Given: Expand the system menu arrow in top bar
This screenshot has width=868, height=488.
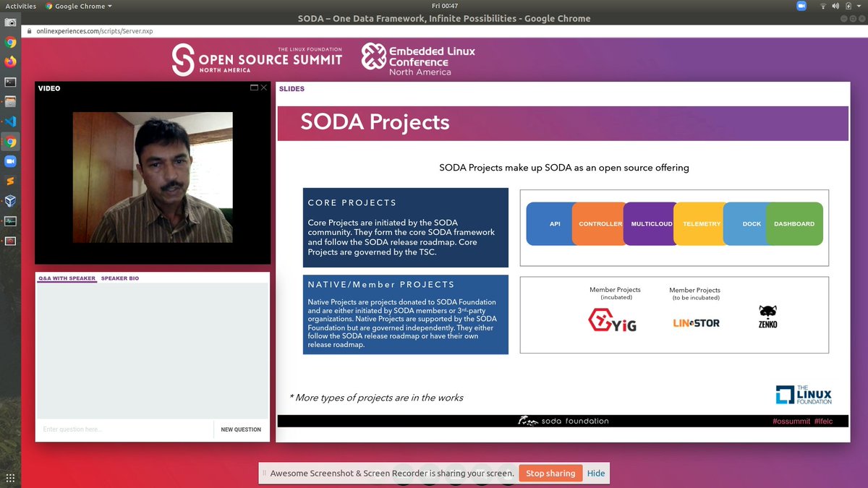Looking at the screenshot, I should point(859,6).
